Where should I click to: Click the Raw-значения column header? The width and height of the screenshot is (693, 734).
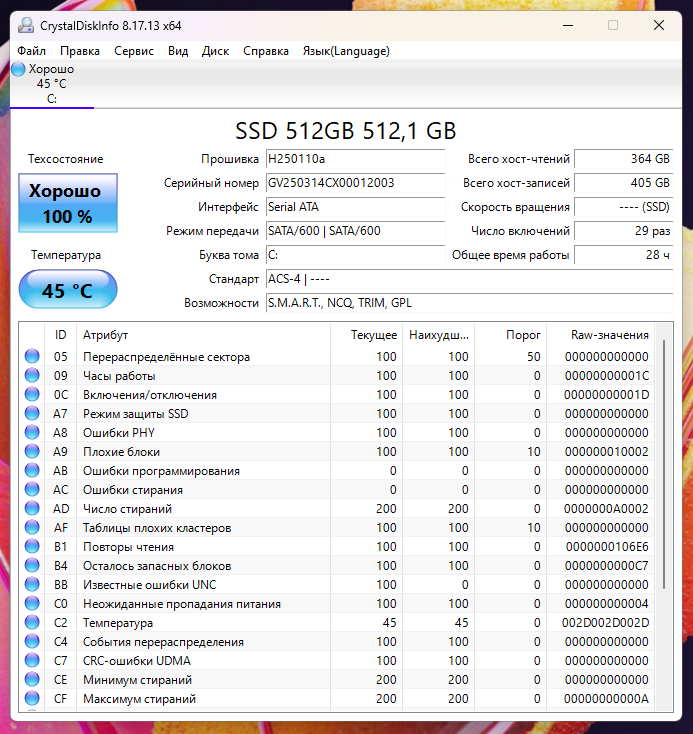(601, 335)
